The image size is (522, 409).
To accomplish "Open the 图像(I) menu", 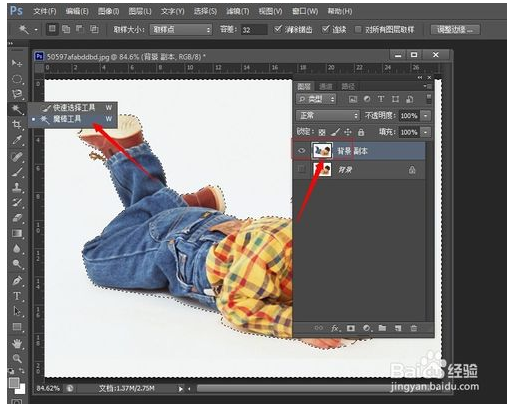I will pos(108,11).
